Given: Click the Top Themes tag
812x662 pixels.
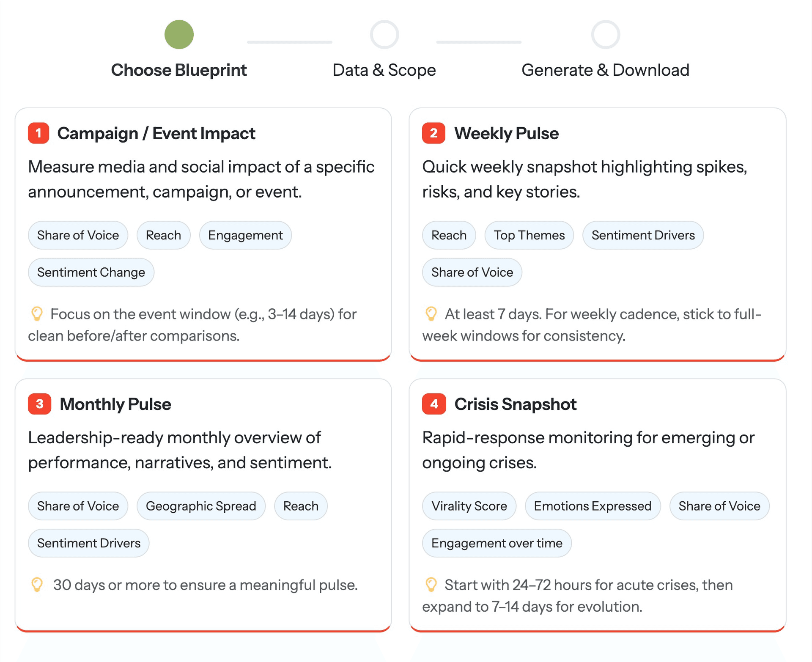Looking at the screenshot, I should (x=529, y=235).
